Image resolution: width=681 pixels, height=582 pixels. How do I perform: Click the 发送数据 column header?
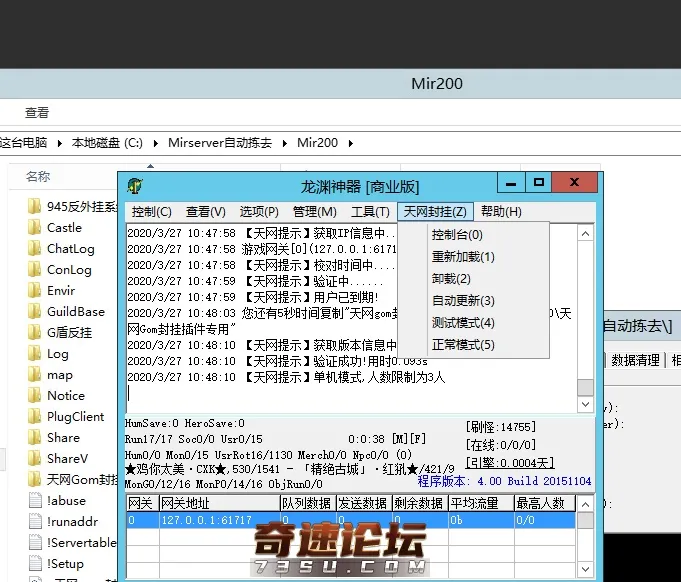pos(364,503)
